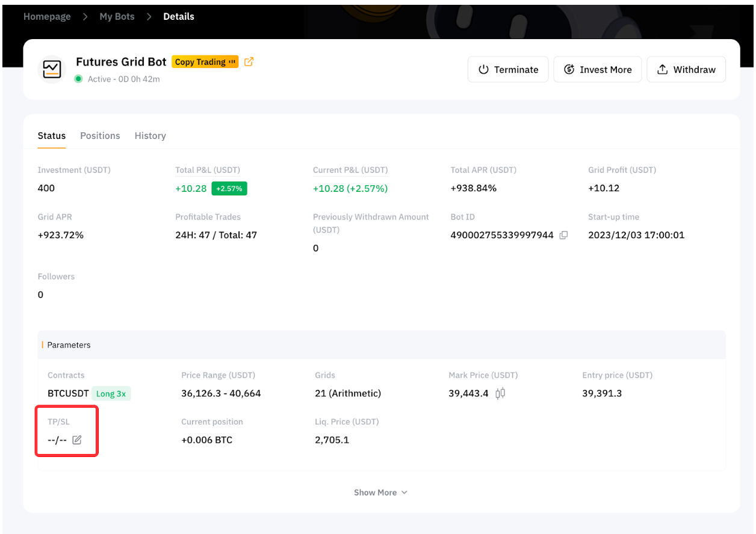The height and width of the screenshot is (534, 756).
Task: Navigate to My Bots breadcrumb
Action: [117, 17]
